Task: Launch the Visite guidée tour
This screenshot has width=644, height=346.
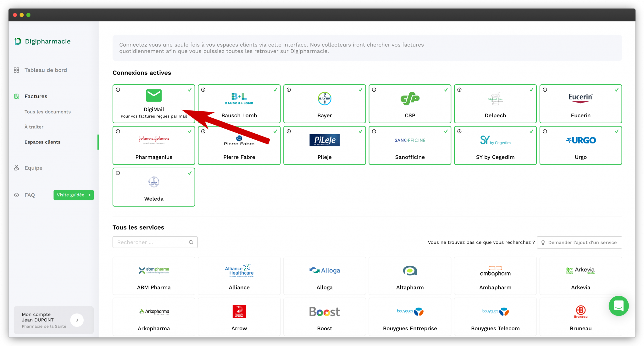Action: (x=73, y=195)
